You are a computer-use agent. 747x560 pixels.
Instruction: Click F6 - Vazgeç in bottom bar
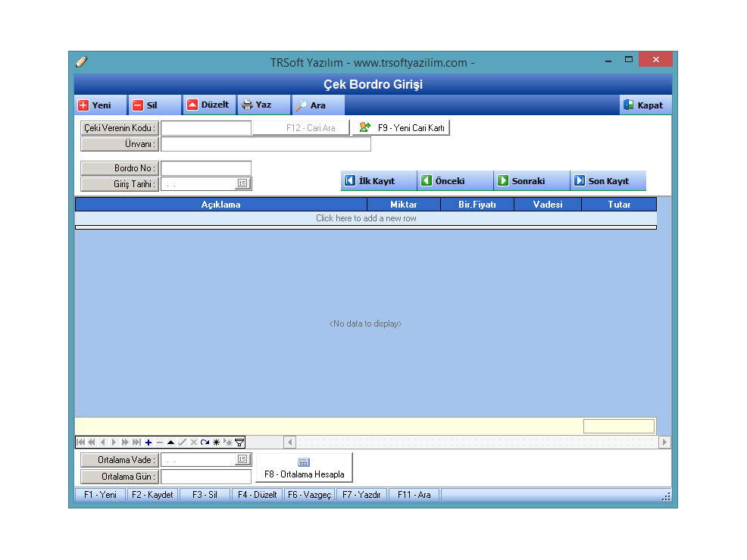point(310,495)
